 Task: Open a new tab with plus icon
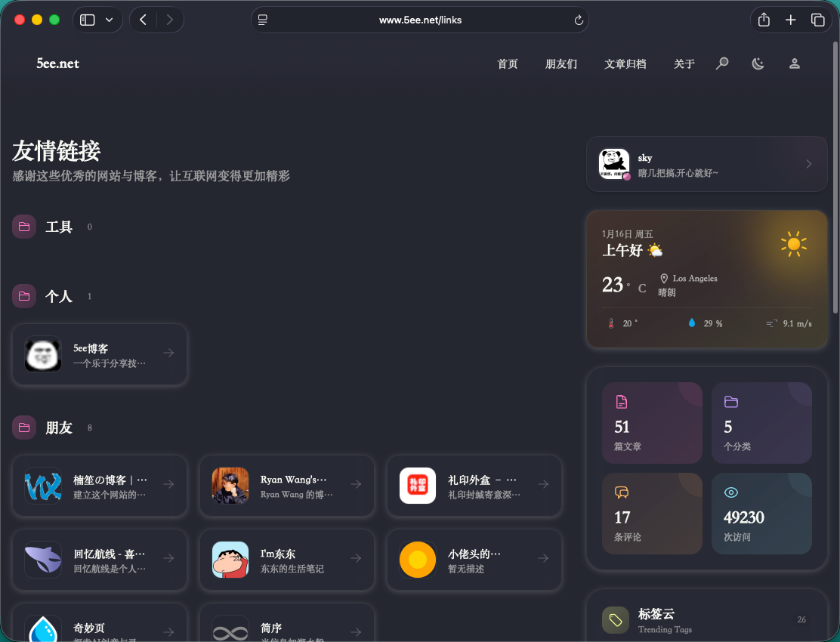(x=790, y=20)
